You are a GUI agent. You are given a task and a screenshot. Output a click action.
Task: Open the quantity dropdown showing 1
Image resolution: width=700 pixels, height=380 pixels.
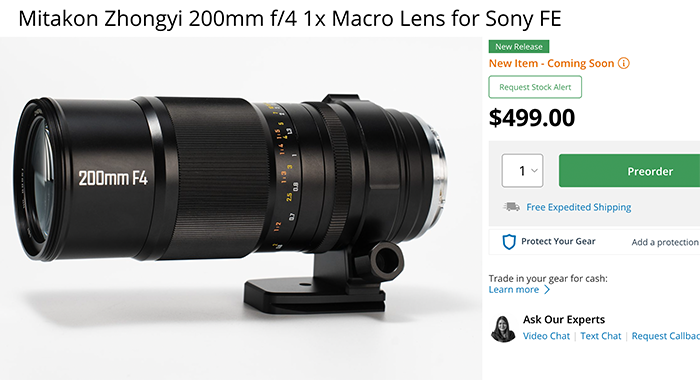(x=522, y=171)
